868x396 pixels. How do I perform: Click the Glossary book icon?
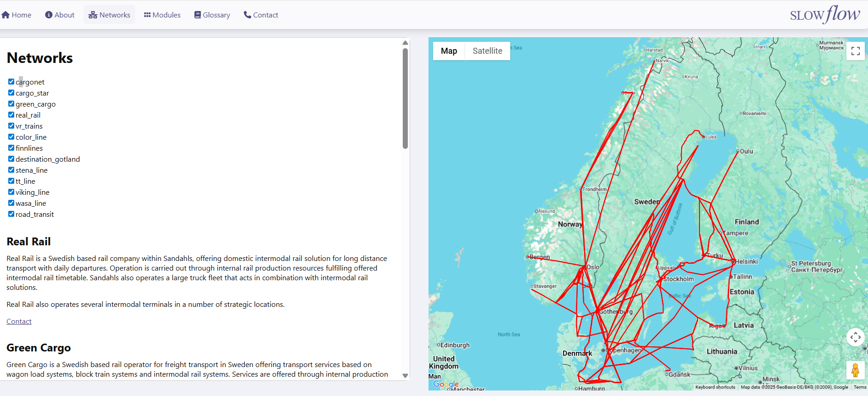click(197, 15)
